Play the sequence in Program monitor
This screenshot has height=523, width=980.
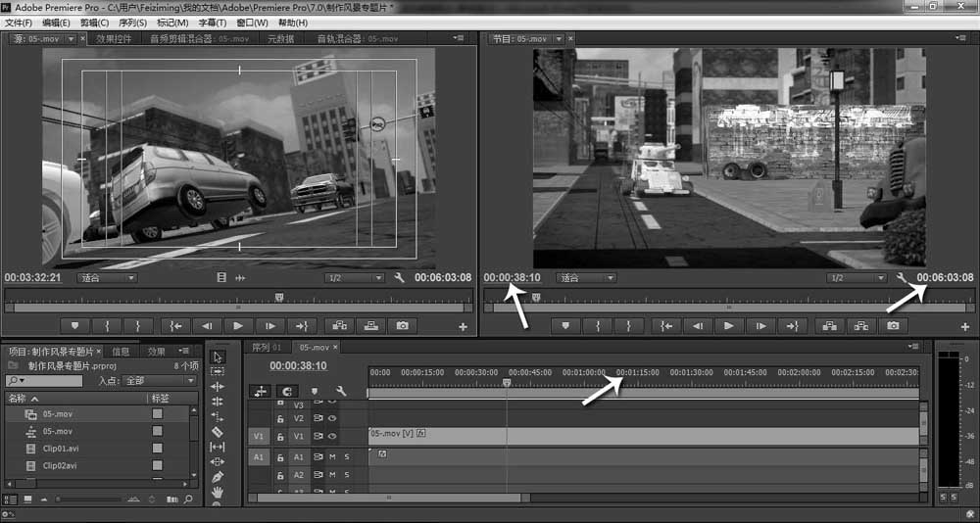728,325
